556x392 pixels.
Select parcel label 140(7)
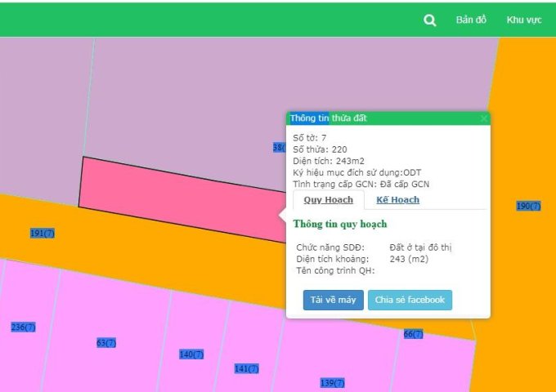coord(191,354)
